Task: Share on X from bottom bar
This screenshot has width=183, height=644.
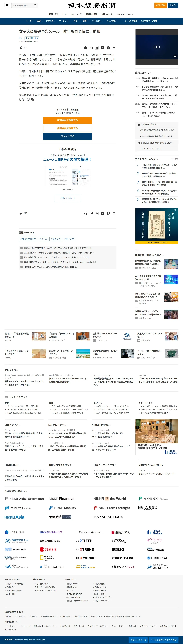Action: point(102,213)
